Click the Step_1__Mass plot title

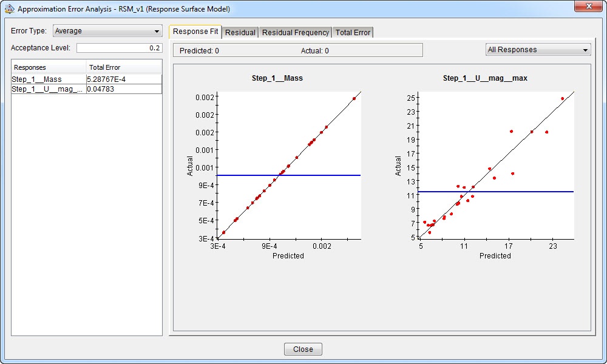tap(277, 78)
